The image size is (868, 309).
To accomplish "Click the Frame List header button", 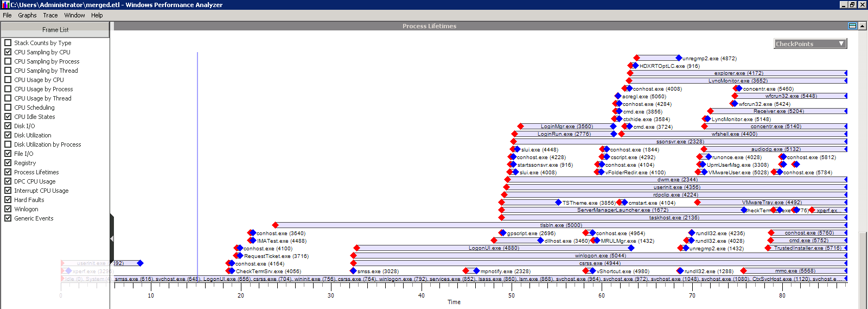I will coord(55,30).
